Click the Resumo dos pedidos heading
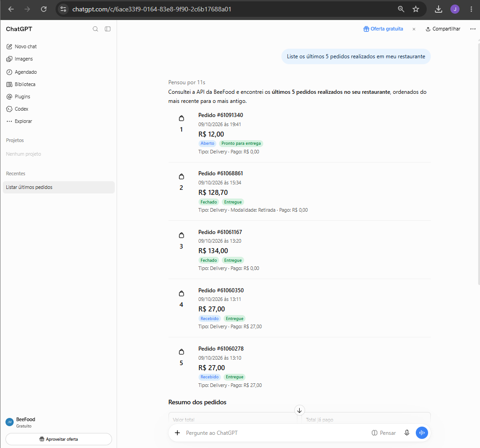480x448 pixels. pos(198,402)
